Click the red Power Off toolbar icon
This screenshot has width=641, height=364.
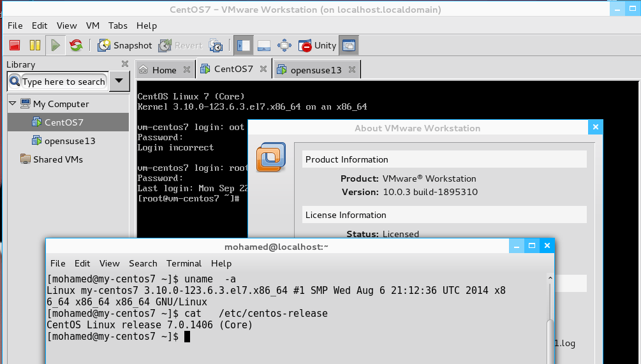click(15, 45)
